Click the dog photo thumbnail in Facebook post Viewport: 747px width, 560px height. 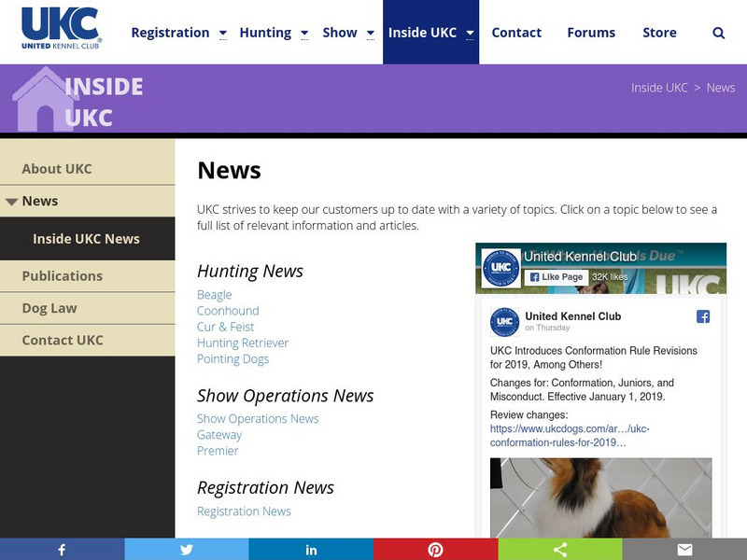pyautogui.click(x=600, y=497)
